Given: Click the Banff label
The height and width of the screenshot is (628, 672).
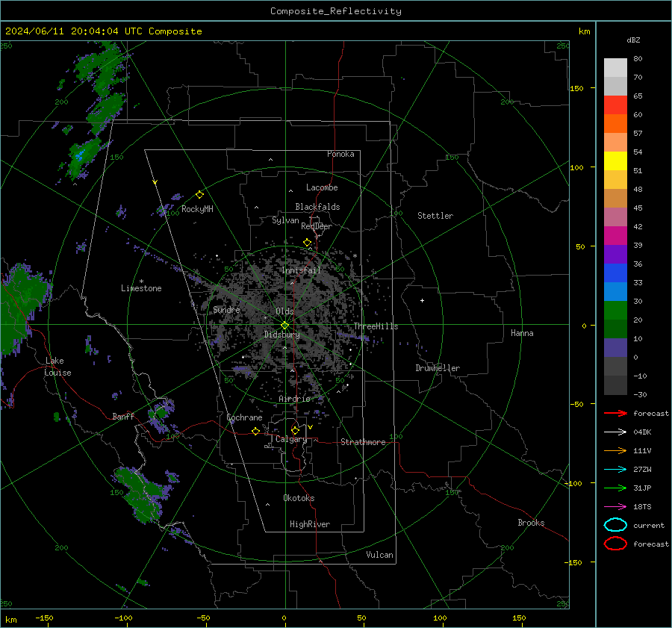Looking at the screenshot, I should pyautogui.click(x=123, y=417).
